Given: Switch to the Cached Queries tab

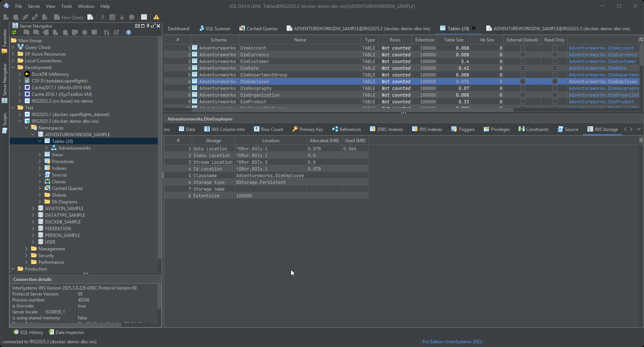Looking at the screenshot, I should [258, 29].
